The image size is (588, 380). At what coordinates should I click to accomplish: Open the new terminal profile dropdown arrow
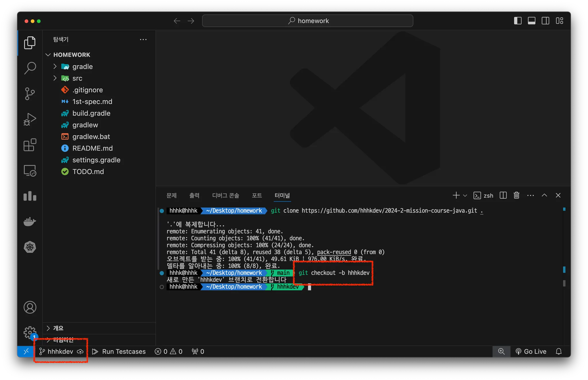465,196
